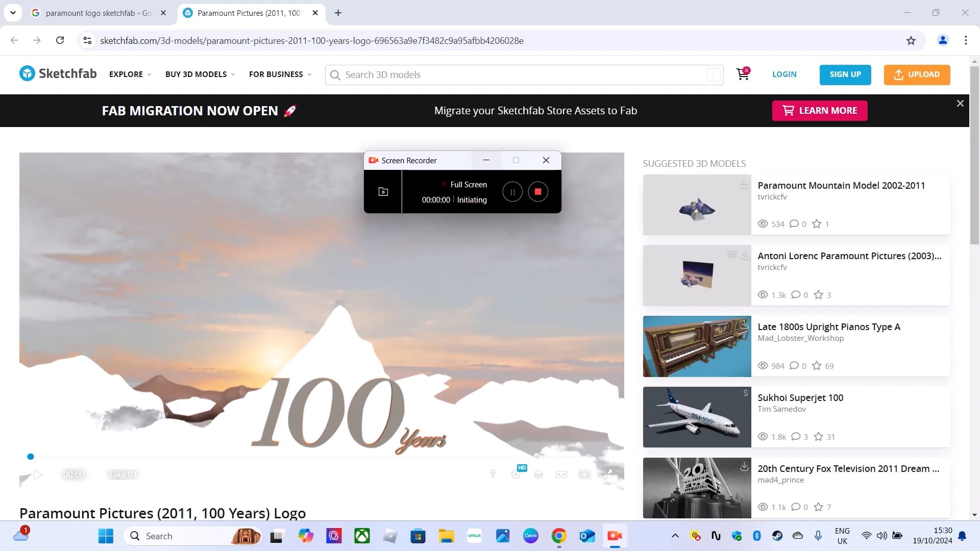Screen dimensions: 980x551
Task: Expand the Buy 3D Models dropdown
Action: (200, 74)
